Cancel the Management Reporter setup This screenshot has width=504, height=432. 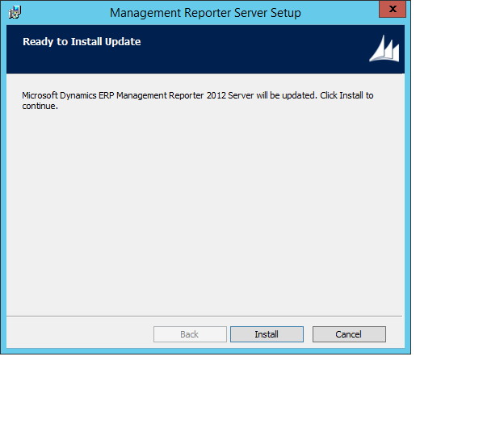tap(349, 334)
